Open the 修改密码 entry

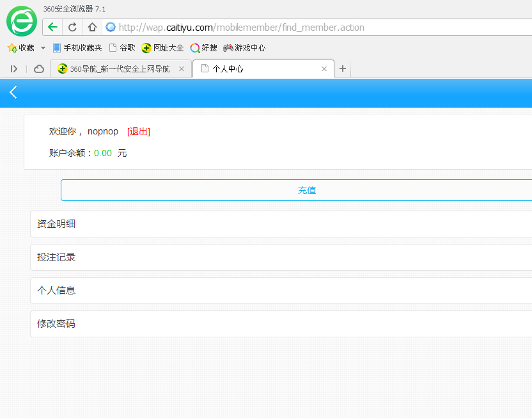281,324
